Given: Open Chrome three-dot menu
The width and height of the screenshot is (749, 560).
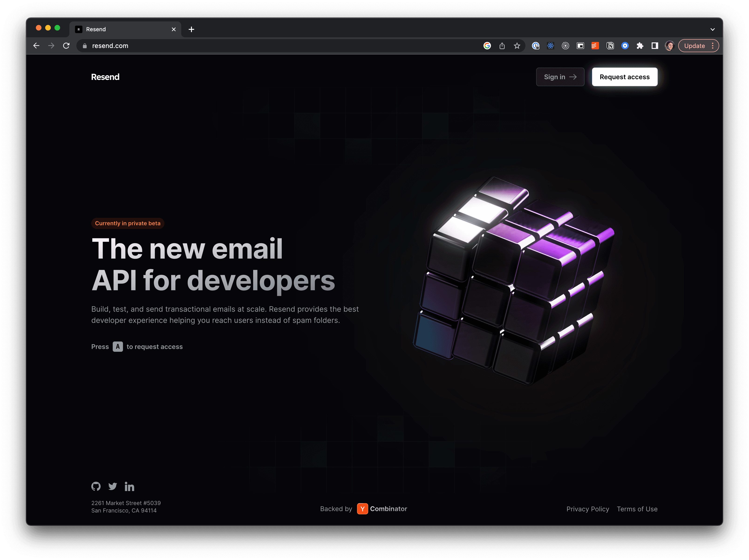Looking at the screenshot, I should 713,46.
